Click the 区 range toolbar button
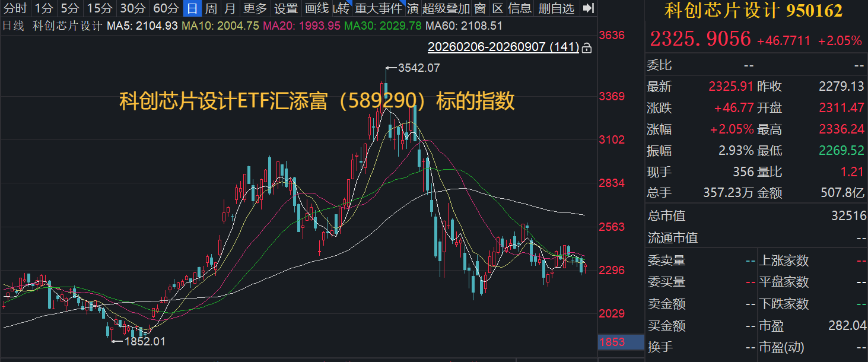 coord(498,8)
